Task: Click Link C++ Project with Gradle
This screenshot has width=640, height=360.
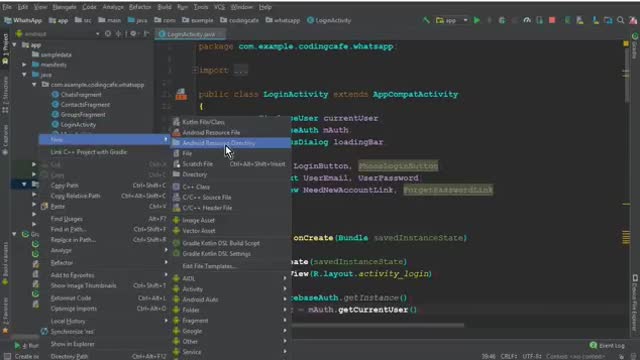Action: pos(104,152)
